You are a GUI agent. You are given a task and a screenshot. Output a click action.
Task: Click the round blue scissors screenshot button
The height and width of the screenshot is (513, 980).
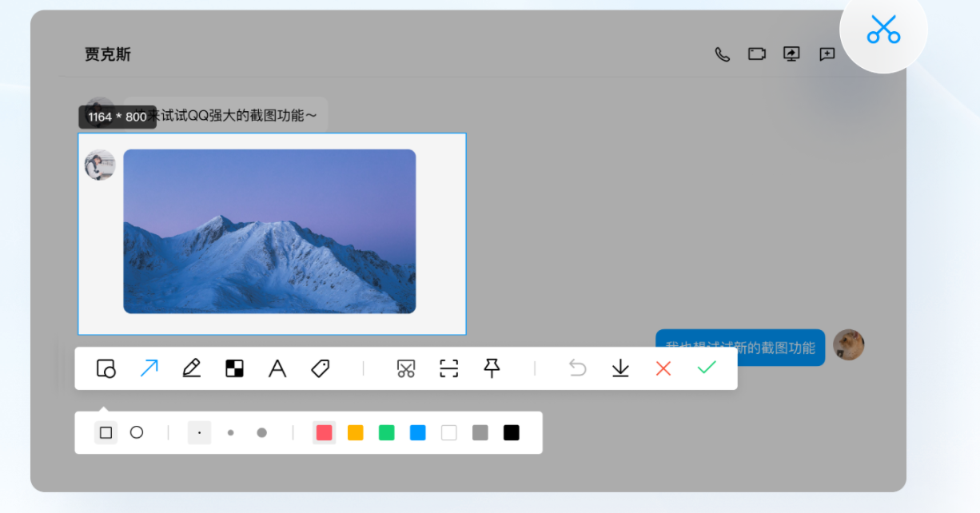point(883,30)
